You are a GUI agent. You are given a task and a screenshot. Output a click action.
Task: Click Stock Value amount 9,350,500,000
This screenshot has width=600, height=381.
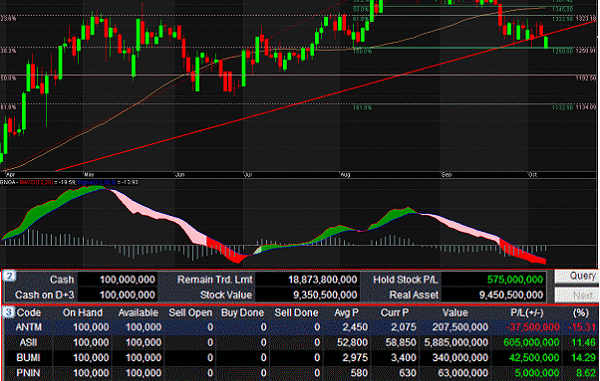tap(307, 295)
